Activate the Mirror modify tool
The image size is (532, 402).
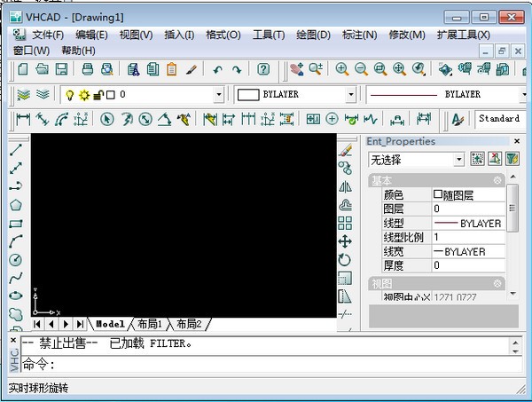point(345,186)
